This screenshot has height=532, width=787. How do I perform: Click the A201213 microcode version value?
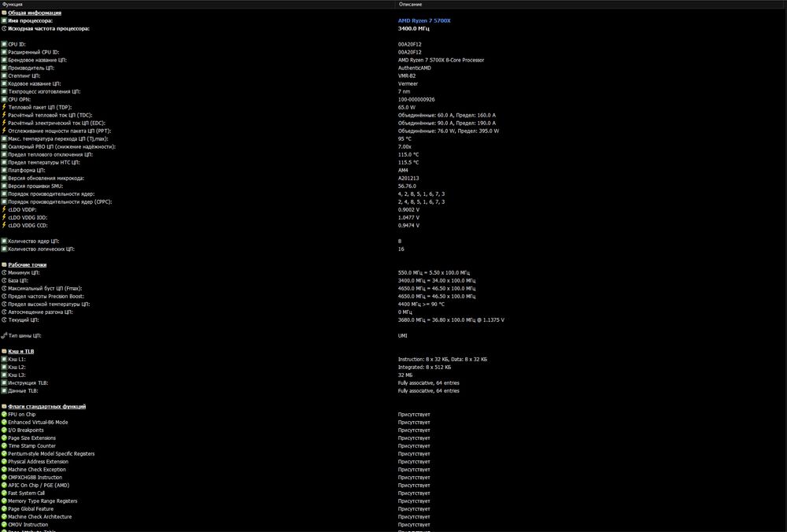[x=408, y=178]
